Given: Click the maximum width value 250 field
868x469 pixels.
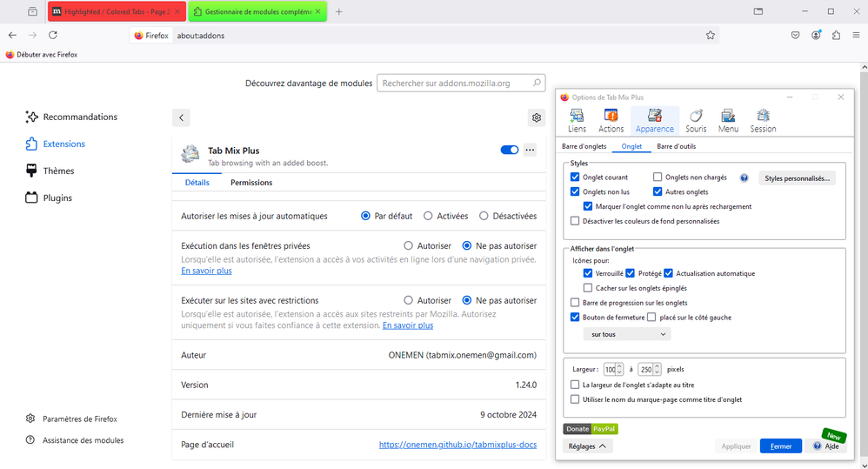Looking at the screenshot, I should pyautogui.click(x=645, y=369).
